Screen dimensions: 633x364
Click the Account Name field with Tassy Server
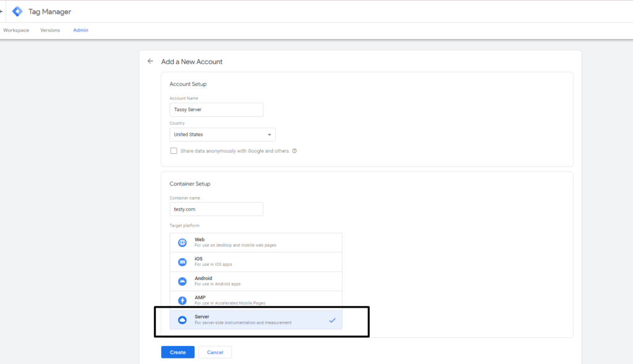pos(216,110)
